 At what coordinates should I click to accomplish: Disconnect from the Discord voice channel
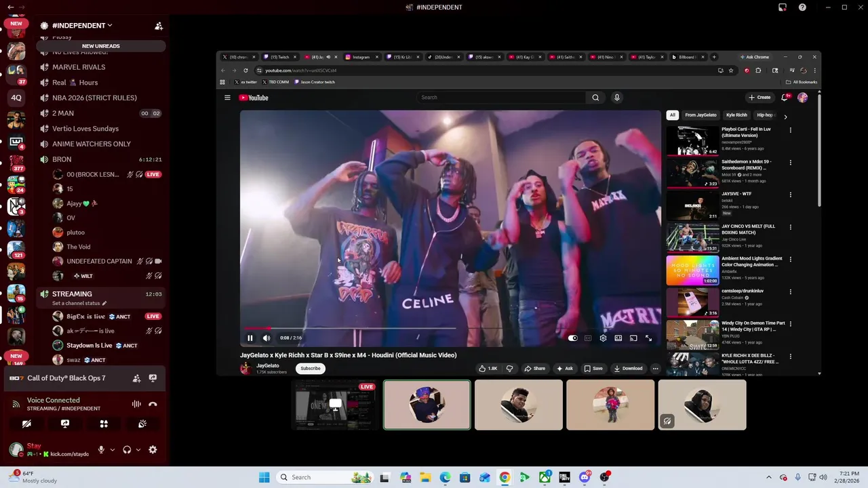point(153,404)
